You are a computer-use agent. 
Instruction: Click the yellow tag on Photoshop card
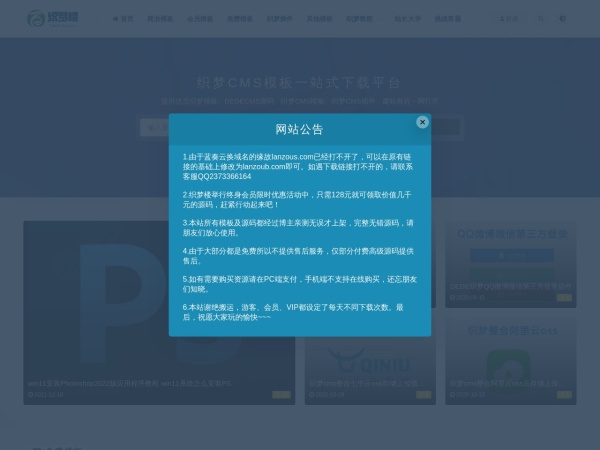point(281,395)
